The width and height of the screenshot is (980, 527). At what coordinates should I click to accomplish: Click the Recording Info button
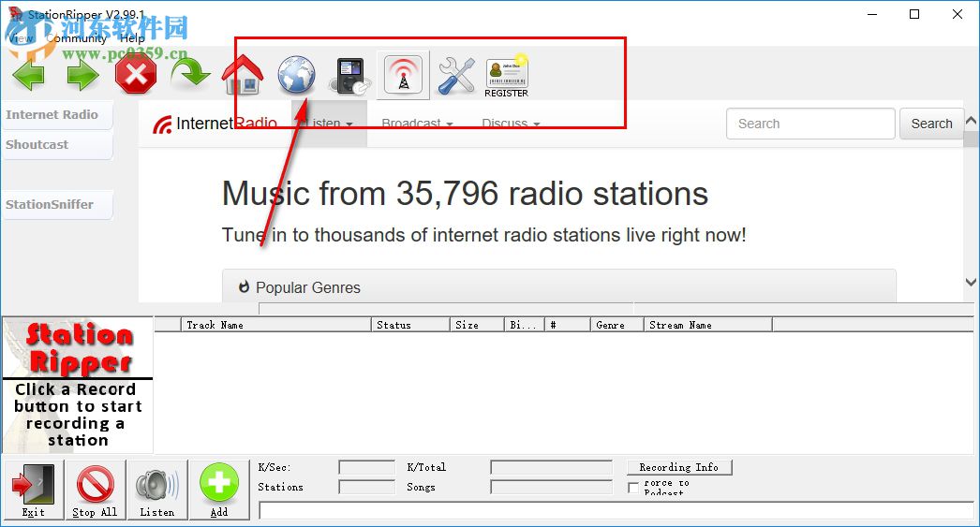[678, 467]
